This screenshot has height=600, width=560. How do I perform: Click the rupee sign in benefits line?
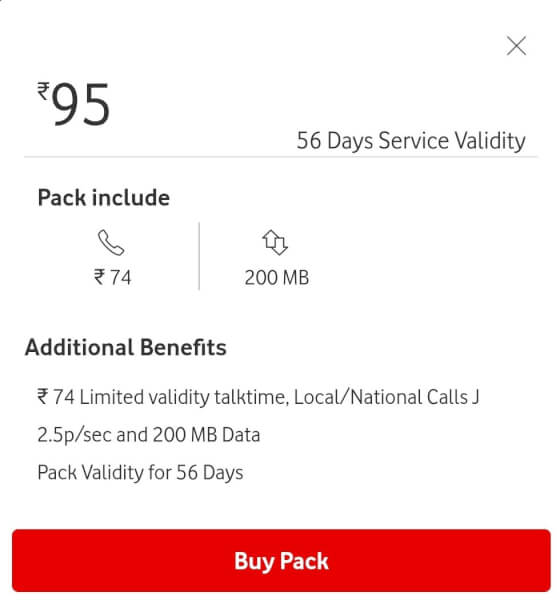tap(42, 396)
